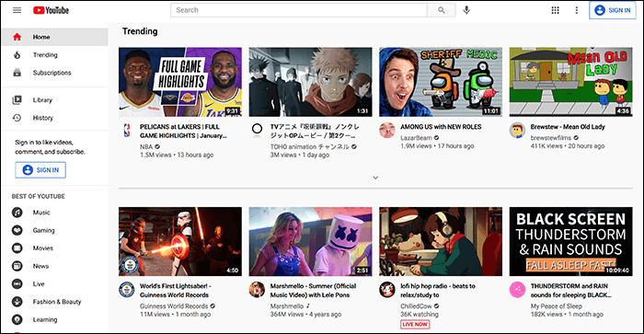Click the Fashion & Beauty icon
This screenshot has width=644, height=334.
coord(17,302)
